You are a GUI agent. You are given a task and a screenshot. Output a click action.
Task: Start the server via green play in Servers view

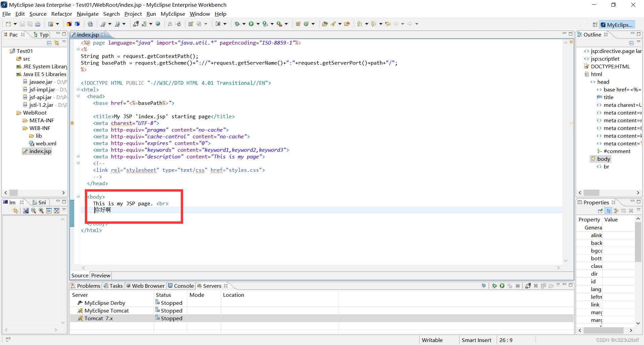click(x=502, y=286)
